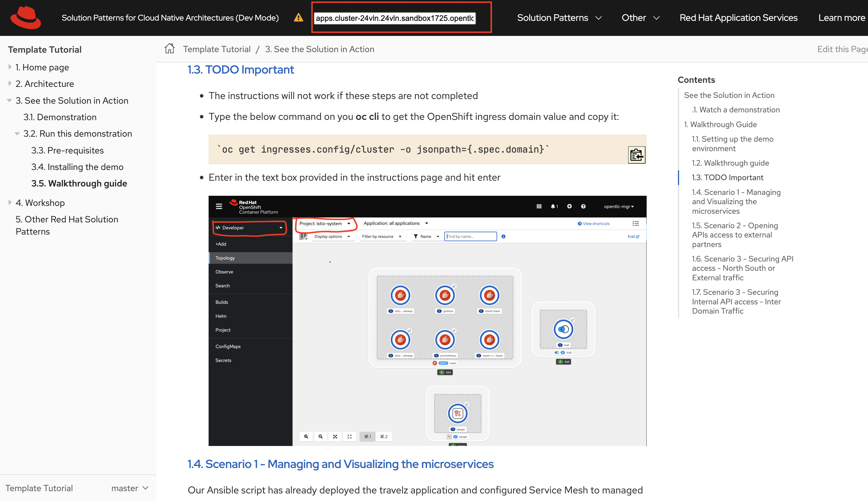Click the Learn more menu item

tap(842, 18)
